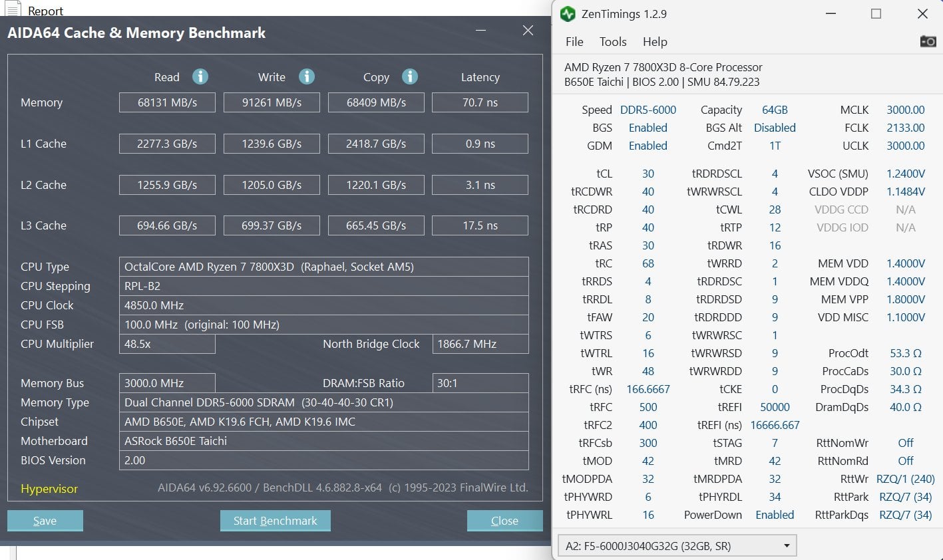Select the L2 Cache Read value 1255.9 GB/s
The height and width of the screenshot is (560, 943).
point(167,185)
